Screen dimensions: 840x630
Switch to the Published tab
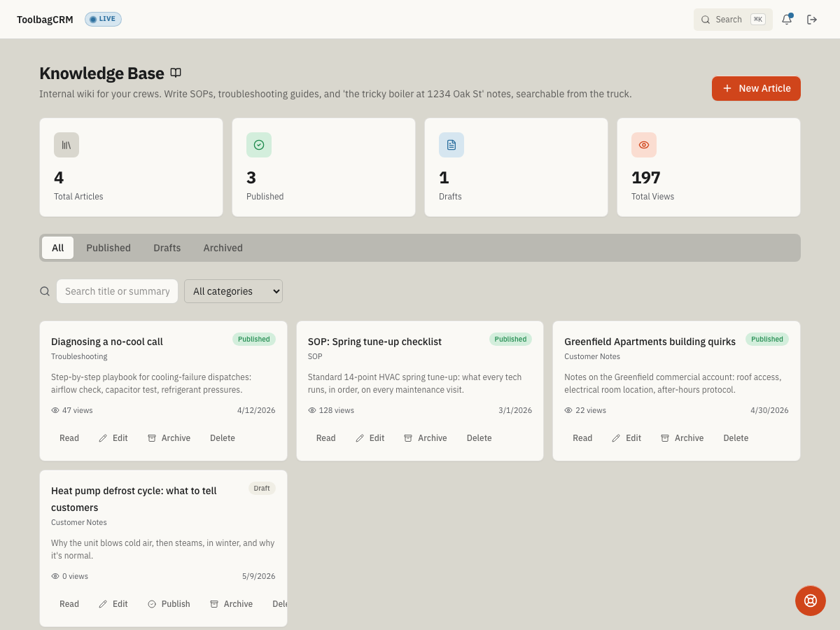(x=108, y=248)
